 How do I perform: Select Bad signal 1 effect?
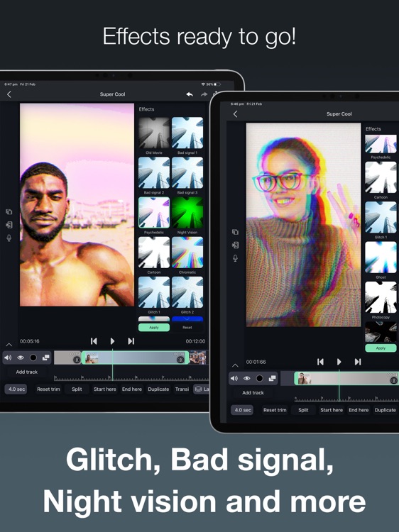[x=187, y=133]
